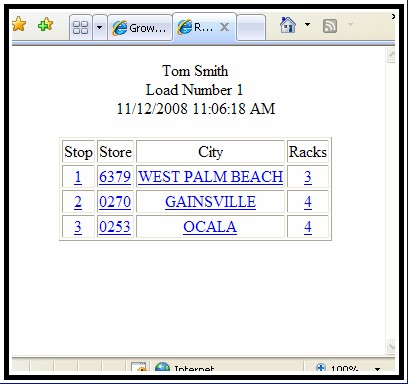Click the zoom level magnifier icon
The image size is (408, 384).
[321, 367]
